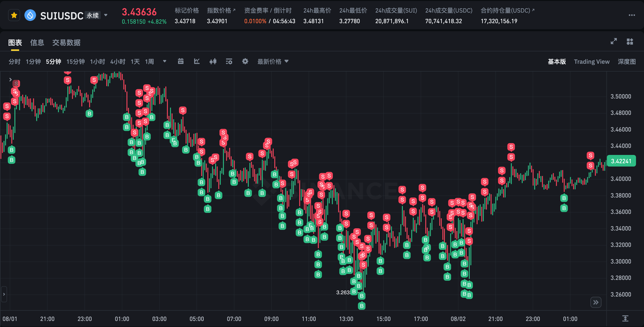Click the 24h low value 3.27780
Viewport: 644px width, 327px height.
click(349, 21)
